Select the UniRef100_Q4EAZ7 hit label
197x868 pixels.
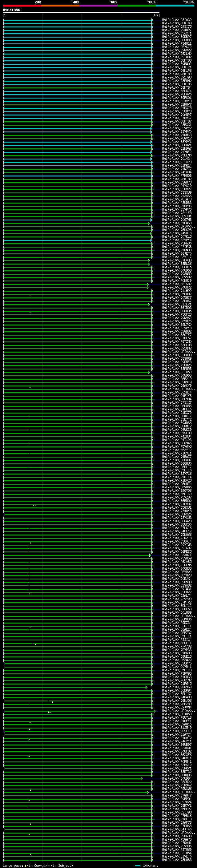click(177, 457)
